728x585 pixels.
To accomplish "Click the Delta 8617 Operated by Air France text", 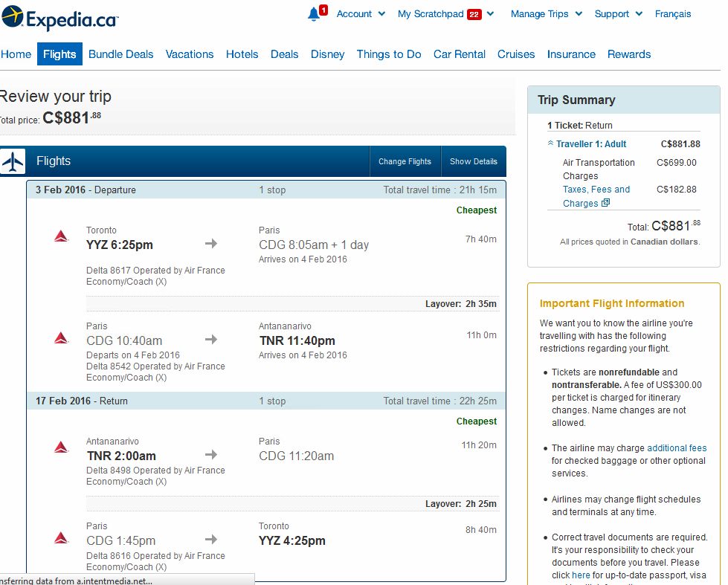I will point(155,271).
